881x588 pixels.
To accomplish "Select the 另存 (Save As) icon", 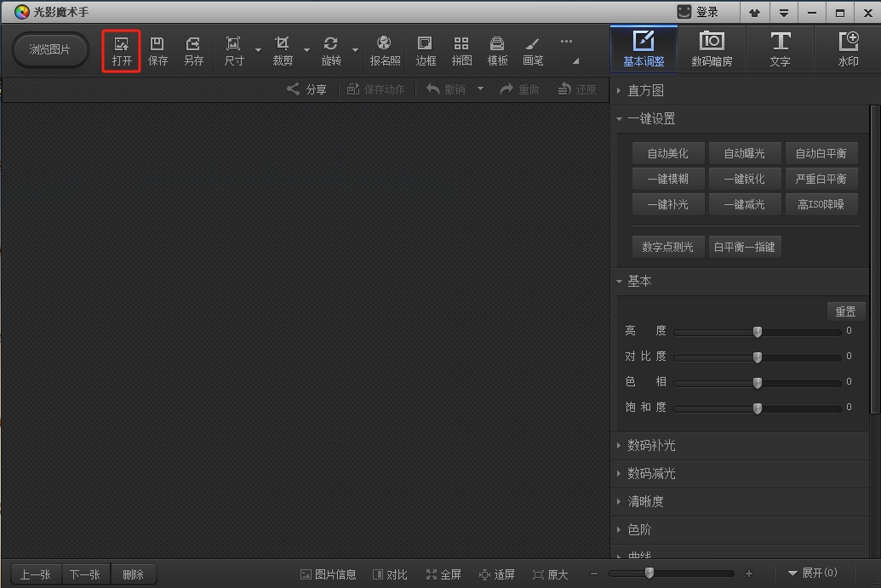I will coord(193,51).
